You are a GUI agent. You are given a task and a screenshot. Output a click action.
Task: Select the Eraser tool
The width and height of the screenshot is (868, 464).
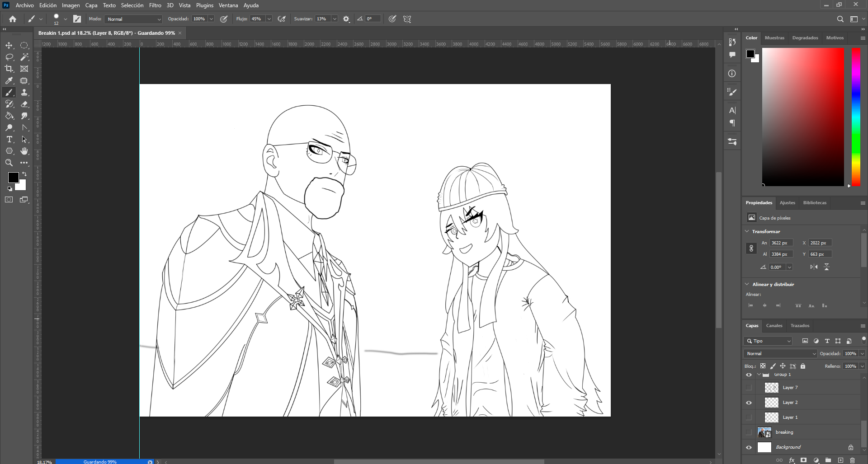pyautogui.click(x=24, y=104)
